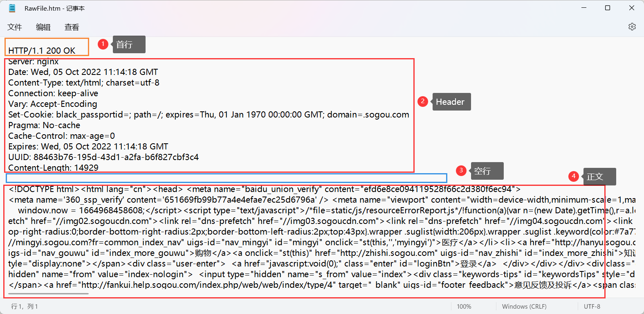Open the 查看 menu
Viewport: 644px width, 314px height.
coord(72,27)
